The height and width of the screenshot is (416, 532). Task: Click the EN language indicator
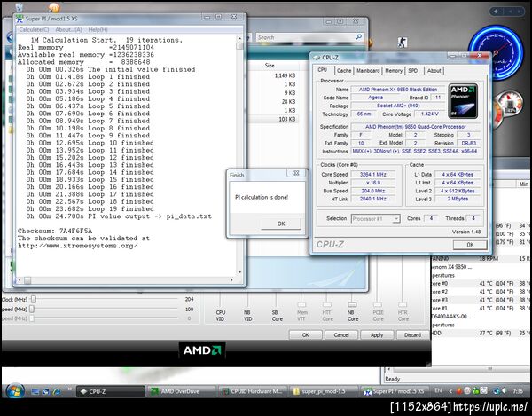pos(438,391)
